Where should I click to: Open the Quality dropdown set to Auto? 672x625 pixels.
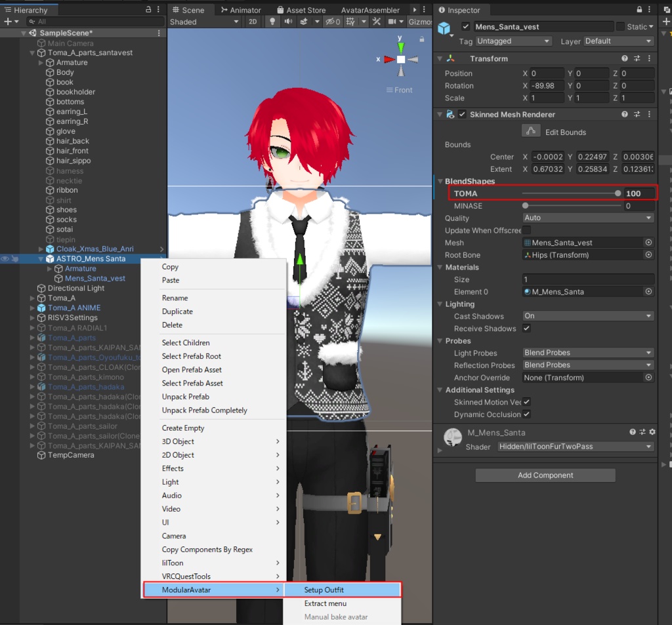pos(588,218)
